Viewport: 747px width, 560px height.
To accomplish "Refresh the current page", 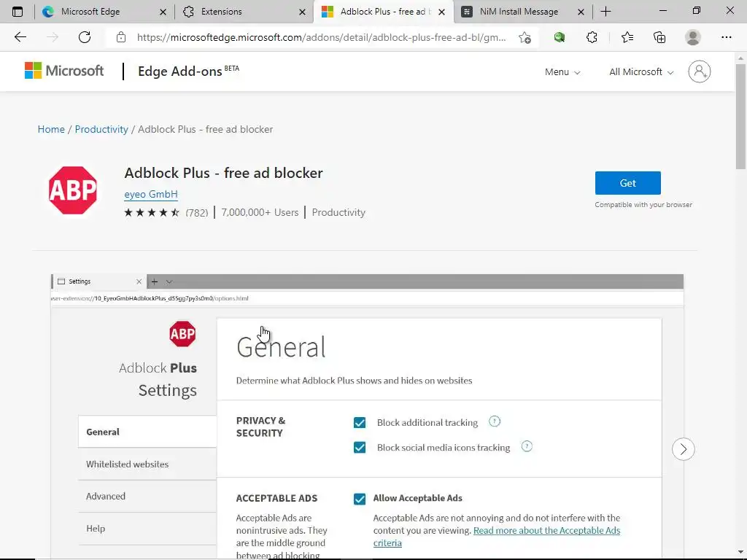I will [85, 37].
